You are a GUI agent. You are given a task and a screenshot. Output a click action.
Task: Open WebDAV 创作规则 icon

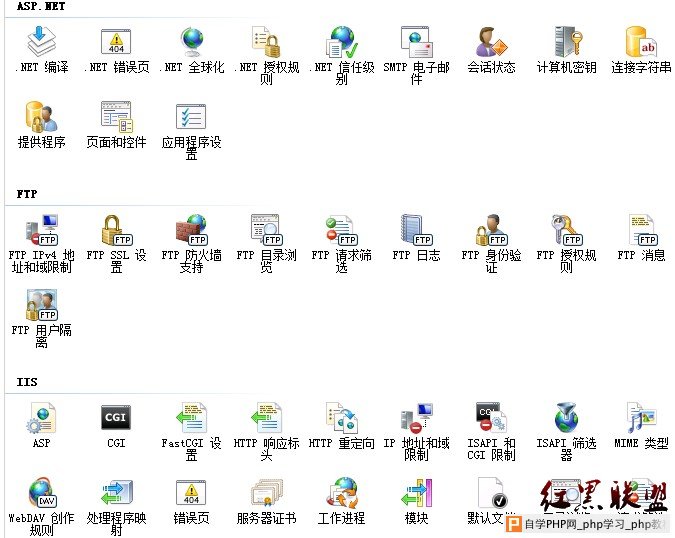pos(42,492)
